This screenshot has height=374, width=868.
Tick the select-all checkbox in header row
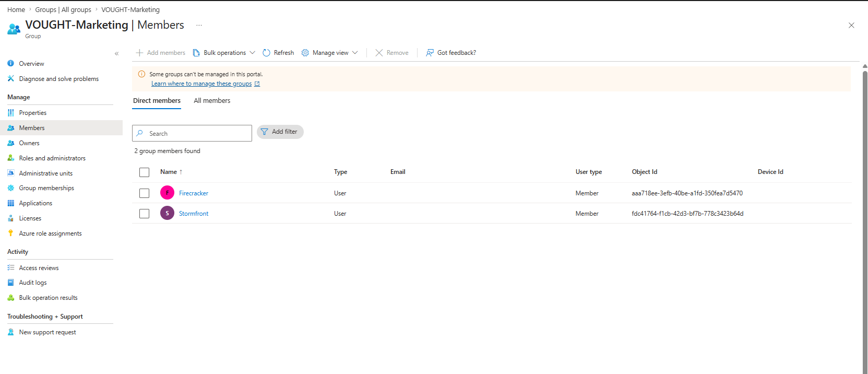click(x=145, y=172)
